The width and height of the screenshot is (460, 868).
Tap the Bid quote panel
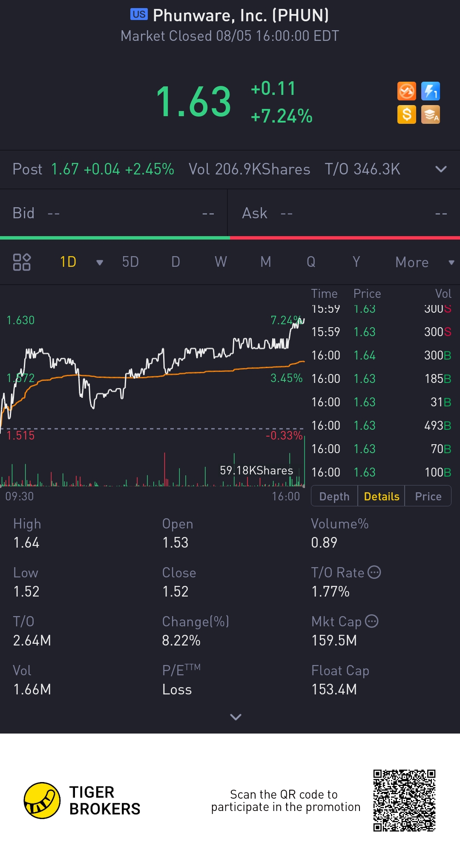113,213
